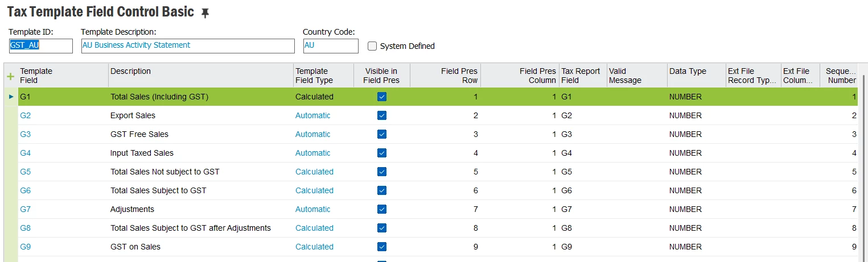Click the green plus add-row icon
This screenshot has height=262, width=868.
point(10,76)
